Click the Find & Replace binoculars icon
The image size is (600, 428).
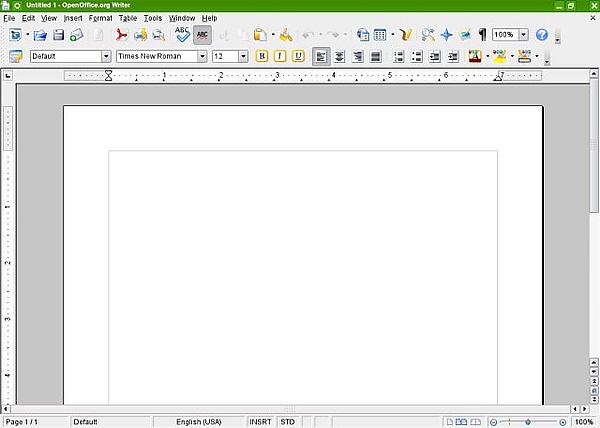tap(428, 35)
